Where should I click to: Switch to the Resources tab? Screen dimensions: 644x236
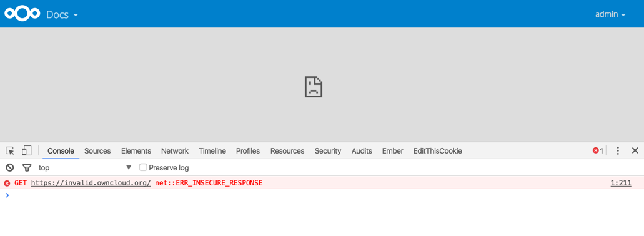[287, 151]
